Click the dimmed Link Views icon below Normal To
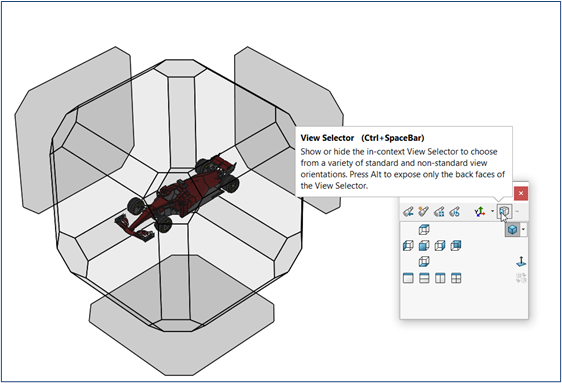 (x=521, y=278)
